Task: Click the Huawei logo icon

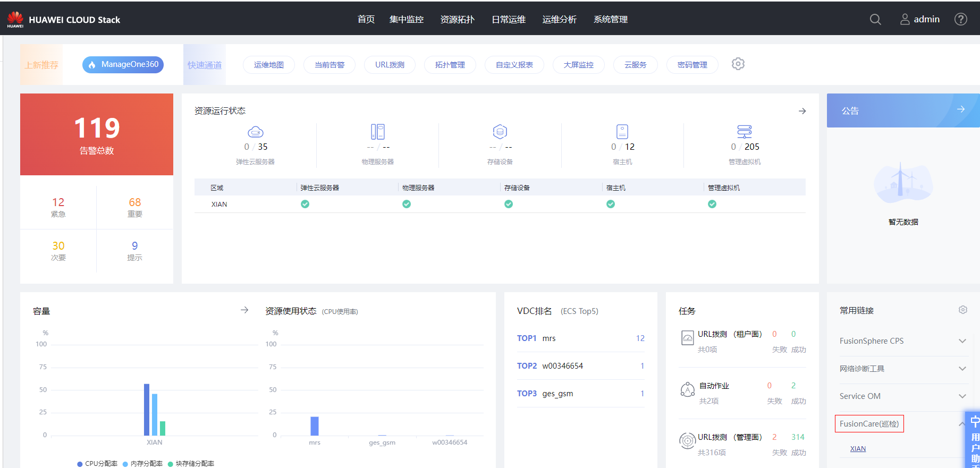Action: (15, 19)
